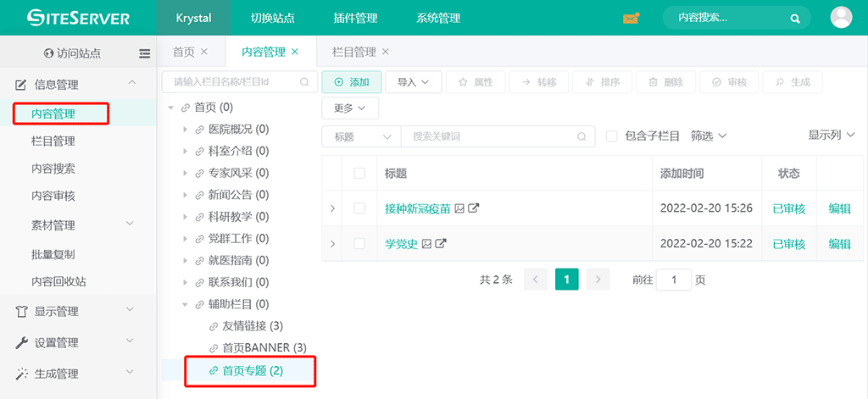Close the 栏目管理 tab
This screenshot has width=868, height=399.
[x=386, y=52]
